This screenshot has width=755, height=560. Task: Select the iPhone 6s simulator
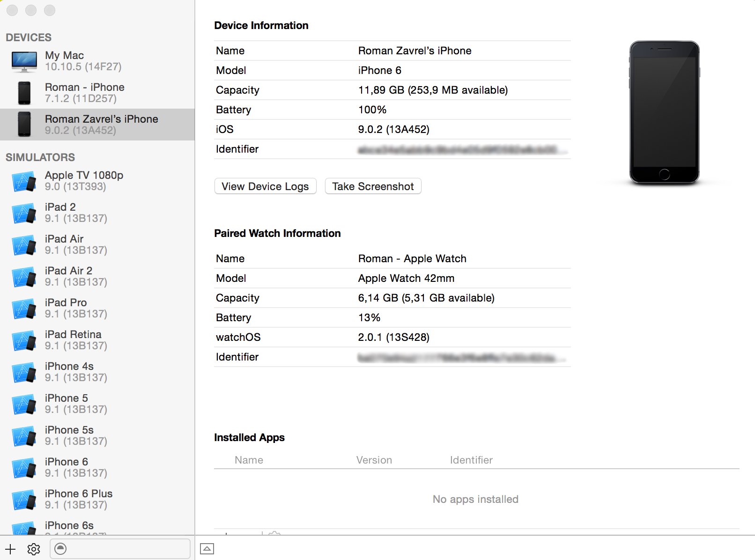pyautogui.click(x=97, y=526)
